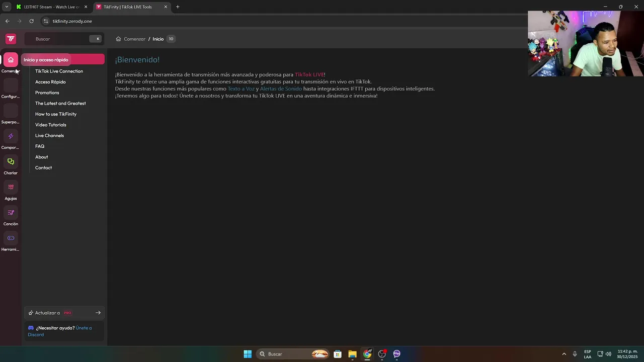Screen dimensions: 644x362
Task: Open the Agujas sidebar icon
Action: coord(11,187)
